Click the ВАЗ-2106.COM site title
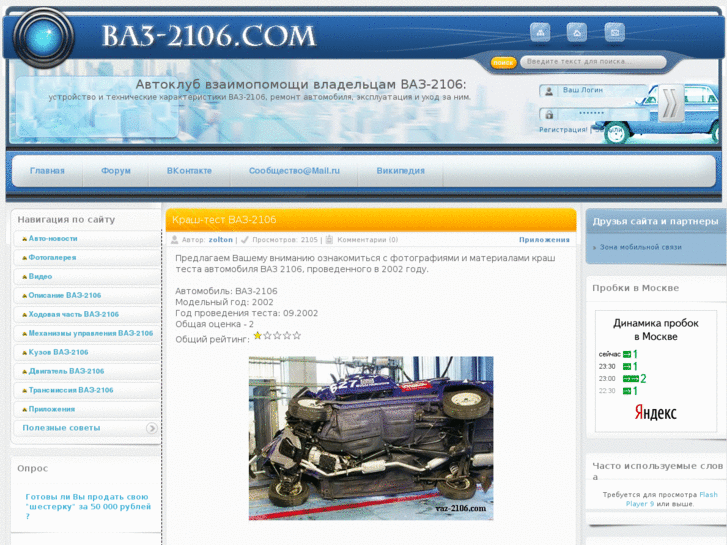The height and width of the screenshot is (545, 727). click(x=209, y=36)
